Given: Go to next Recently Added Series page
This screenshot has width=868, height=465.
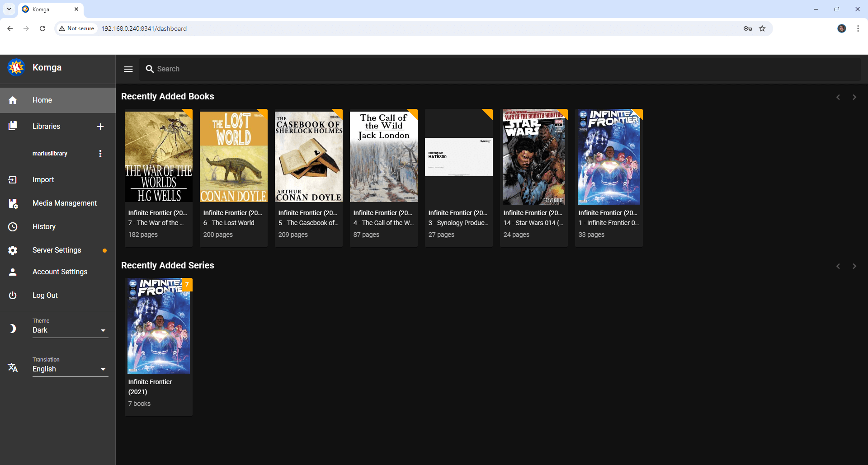Looking at the screenshot, I should pos(854,266).
